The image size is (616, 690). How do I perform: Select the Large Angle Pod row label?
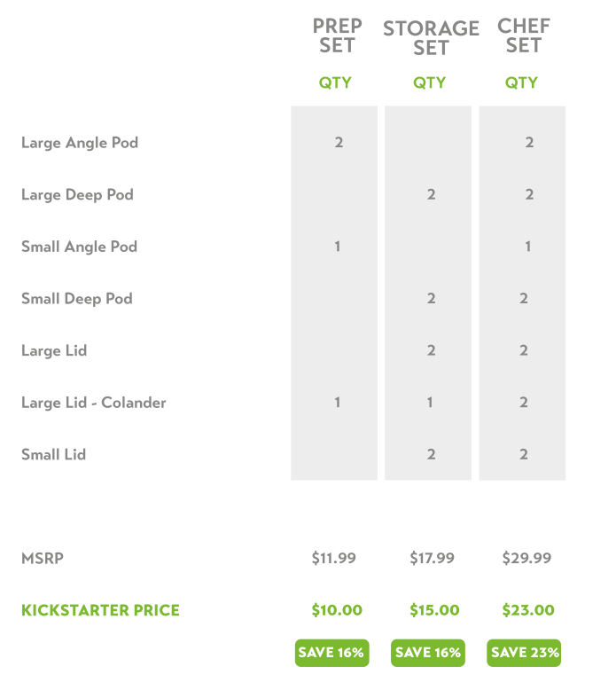click(80, 143)
